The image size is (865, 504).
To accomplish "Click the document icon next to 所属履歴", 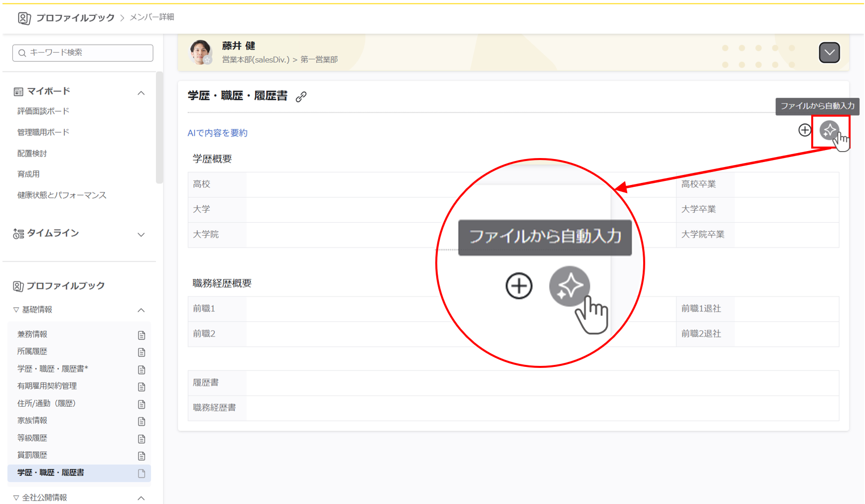I will coord(142,352).
